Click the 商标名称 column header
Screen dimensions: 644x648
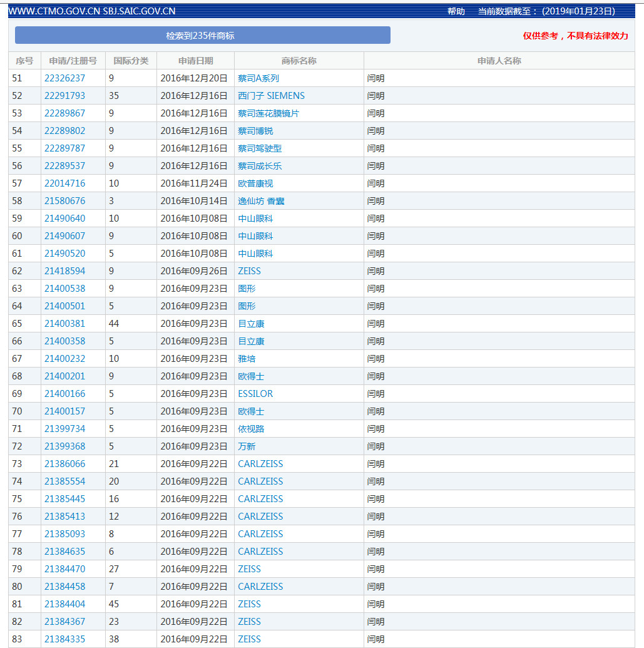coord(299,61)
